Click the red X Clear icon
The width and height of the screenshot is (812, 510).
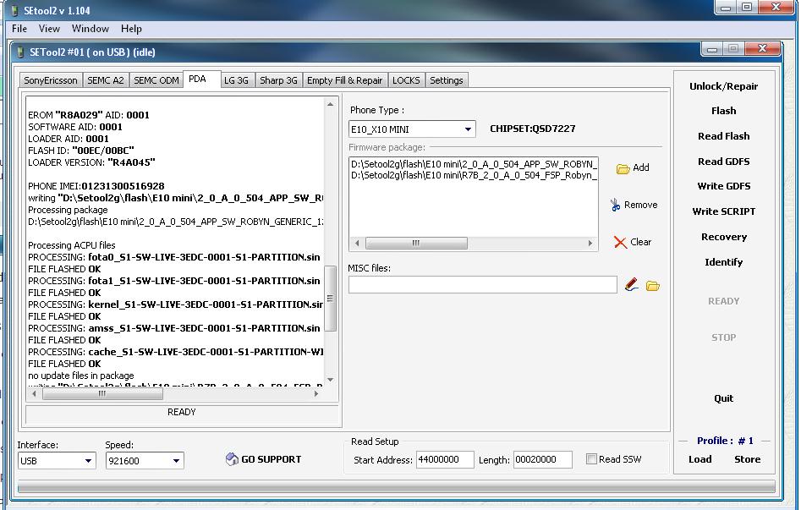(x=620, y=243)
